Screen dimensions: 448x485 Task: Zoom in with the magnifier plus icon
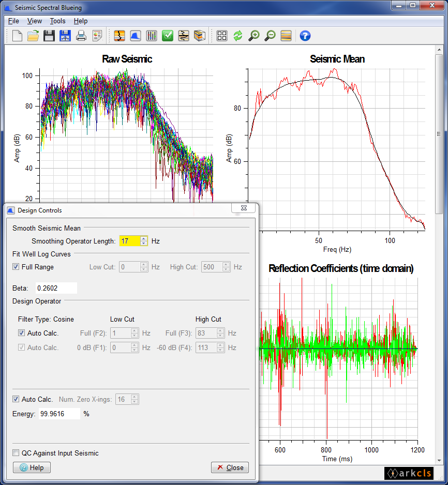(x=254, y=36)
